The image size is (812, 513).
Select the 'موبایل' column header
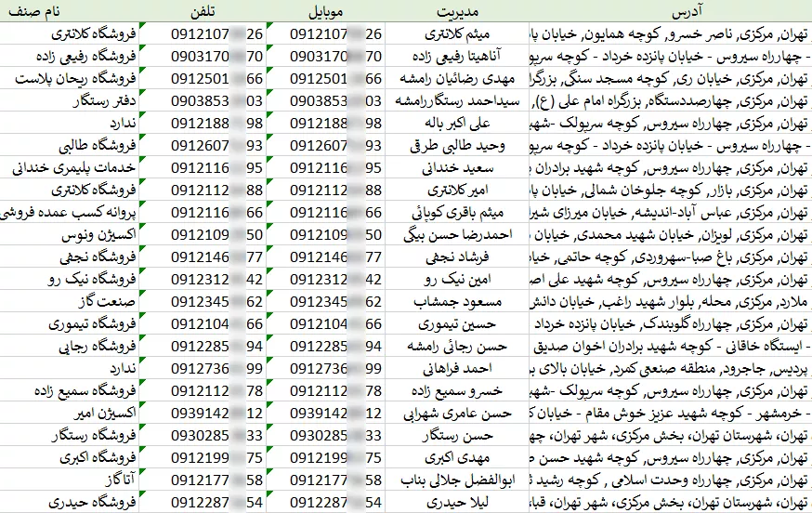point(326,11)
